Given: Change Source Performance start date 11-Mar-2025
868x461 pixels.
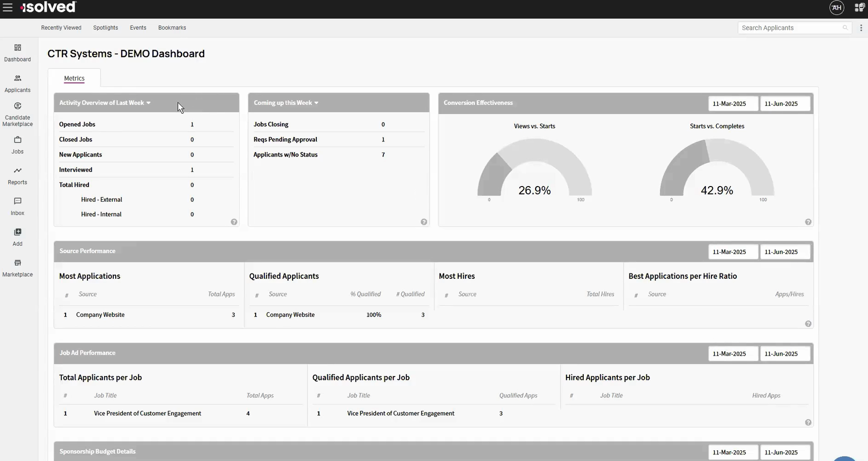Looking at the screenshot, I should tap(733, 252).
